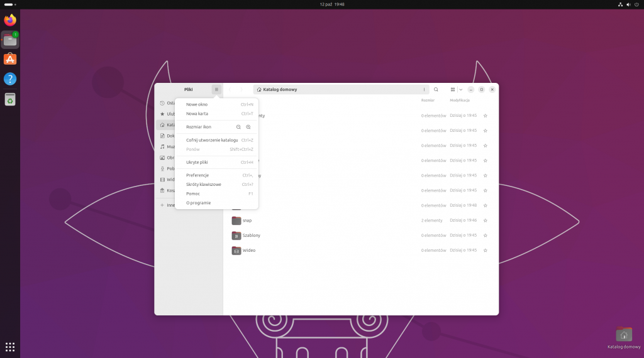The height and width of the screenshot is (358, 644).
Task: Switch to grid view using the view icon
Action: click(453, 89)
